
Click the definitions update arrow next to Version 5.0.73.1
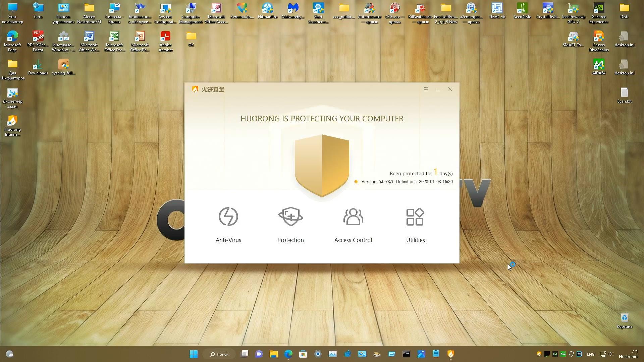[356, 181]
